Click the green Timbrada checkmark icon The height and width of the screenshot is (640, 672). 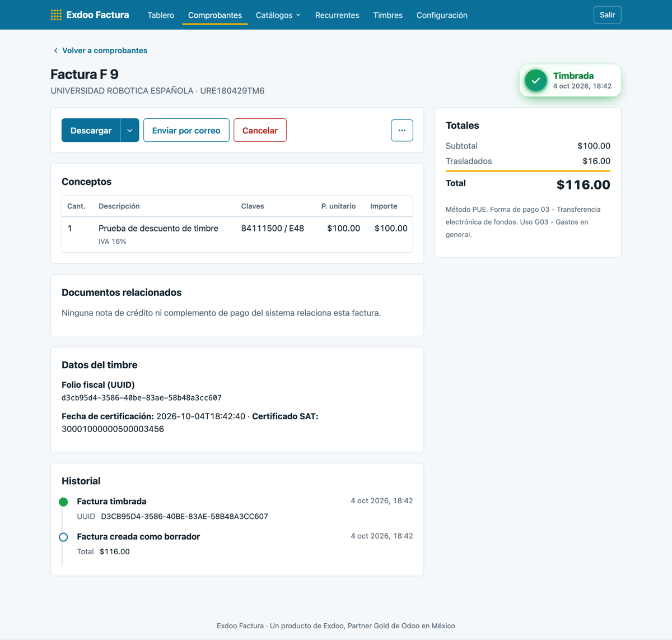point(536,81)
